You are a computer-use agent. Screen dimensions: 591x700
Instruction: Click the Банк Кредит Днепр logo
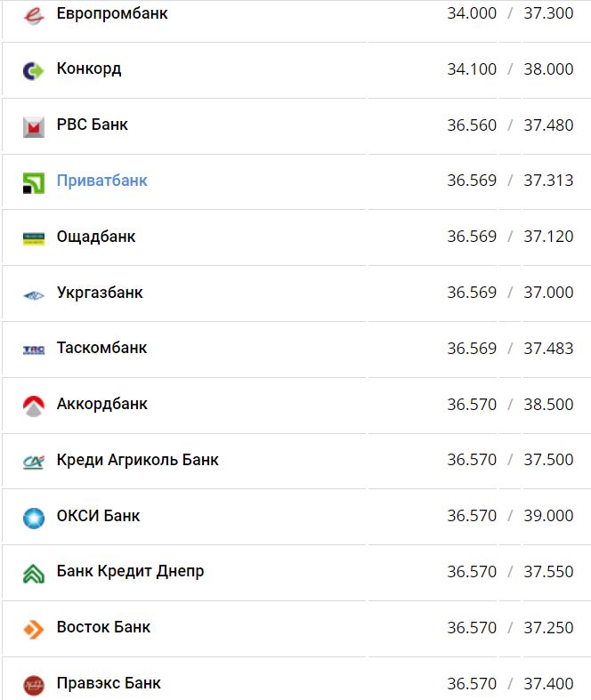click(x=33, y=573)
